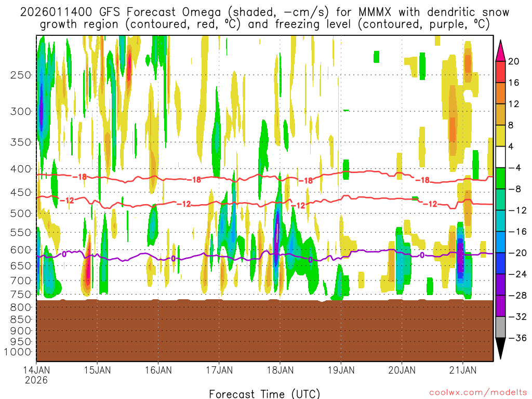Click the 250 pressure level label
532x399 pixels.
pos(21,75)
